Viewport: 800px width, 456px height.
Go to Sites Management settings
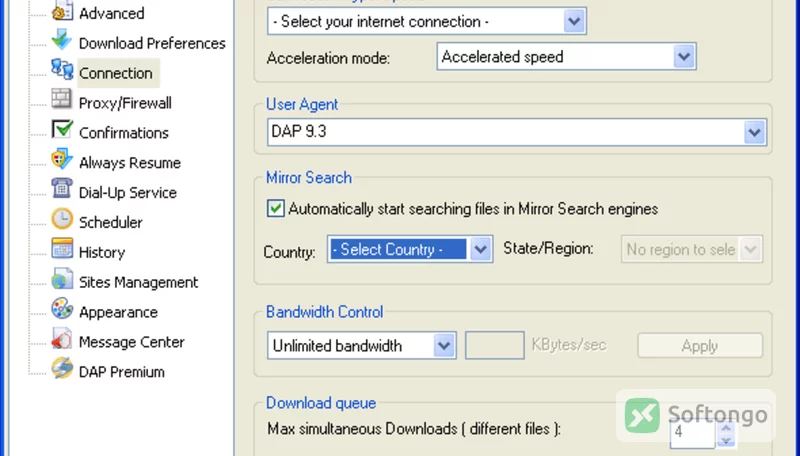coord(138,282)
